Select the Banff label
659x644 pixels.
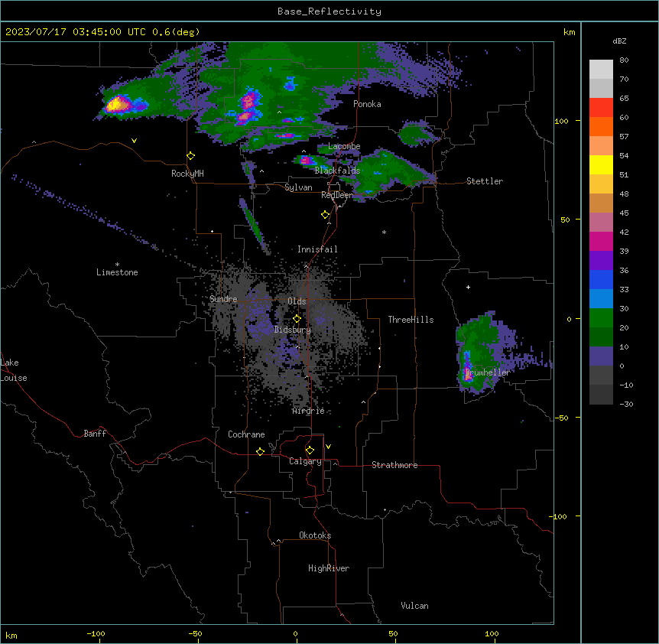pyautogui.click(x=95, y=434)
